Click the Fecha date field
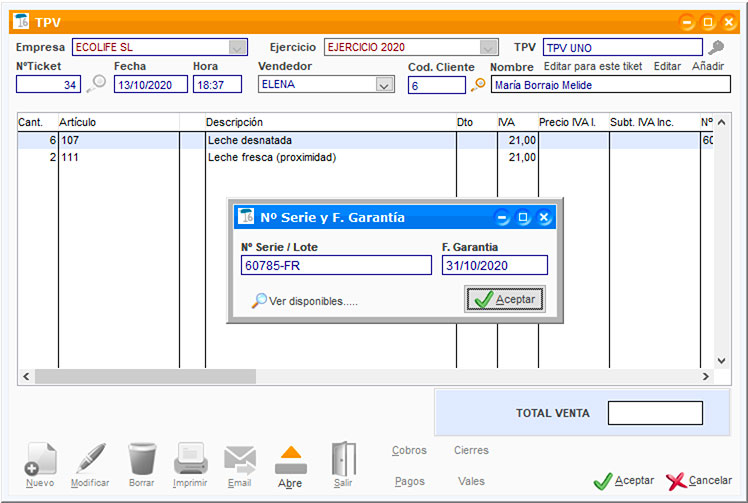 point(151,84)
